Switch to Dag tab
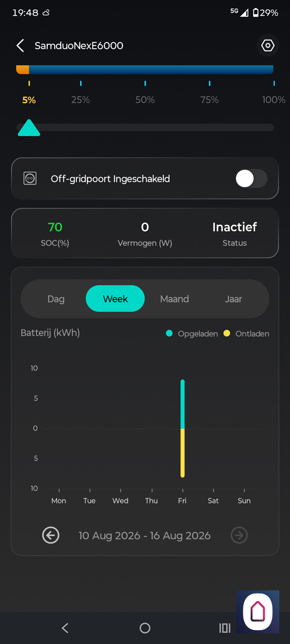The image size is (290, 644). coord(56,299)
